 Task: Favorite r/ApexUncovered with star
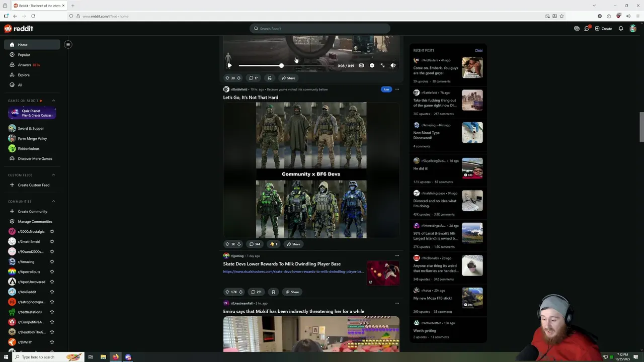(52, 282)
